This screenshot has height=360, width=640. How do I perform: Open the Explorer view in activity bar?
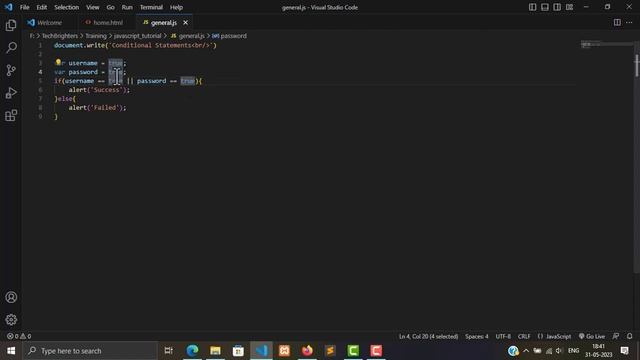(x=11, y=26)
